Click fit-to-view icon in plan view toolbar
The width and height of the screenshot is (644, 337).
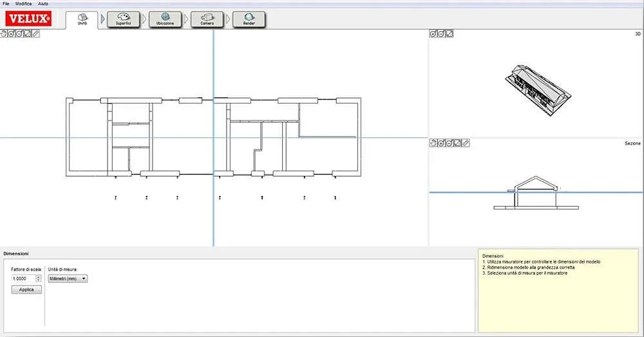27,34
